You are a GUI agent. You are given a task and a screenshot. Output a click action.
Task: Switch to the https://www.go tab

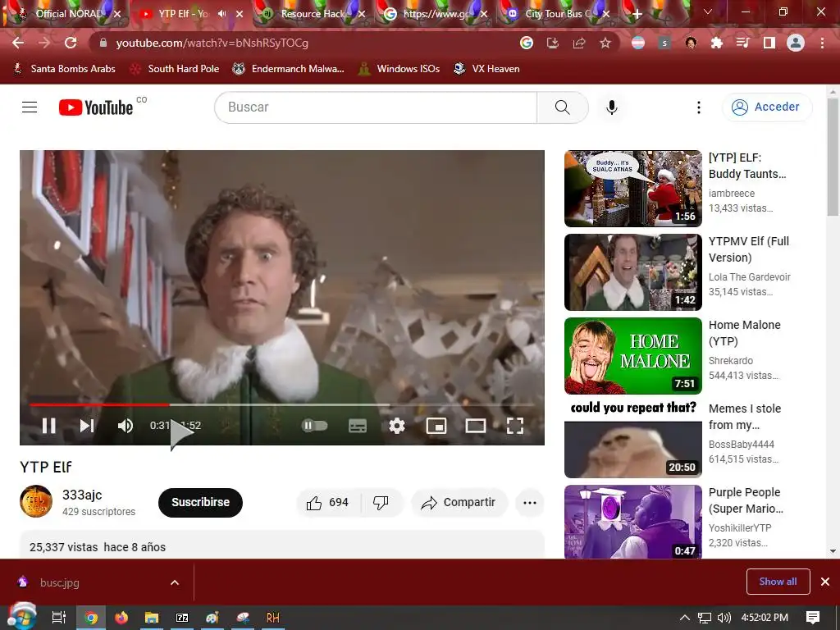(435, 14)
